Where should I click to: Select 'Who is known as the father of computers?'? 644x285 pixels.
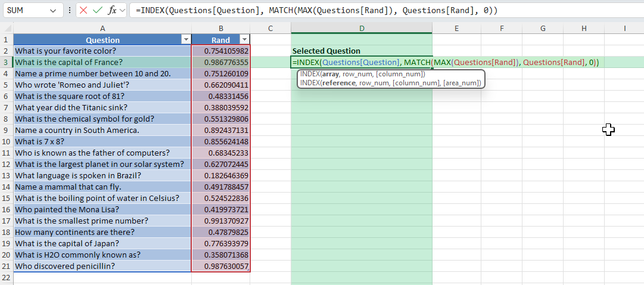[102, 153]
